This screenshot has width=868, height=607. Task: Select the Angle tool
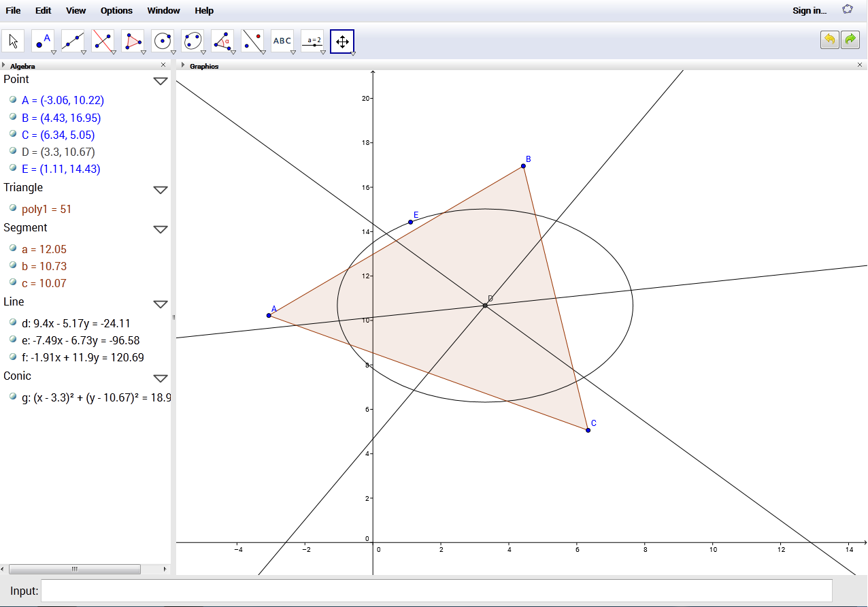pos(222,40)
